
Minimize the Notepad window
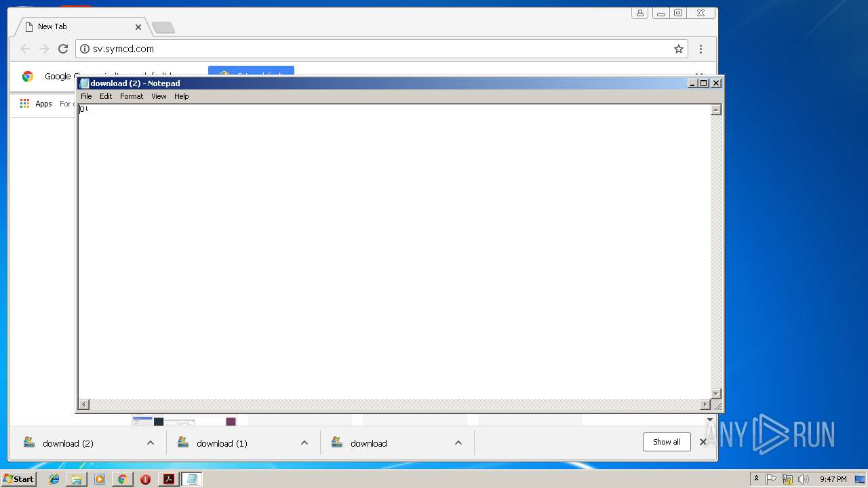tap(692, 83)
